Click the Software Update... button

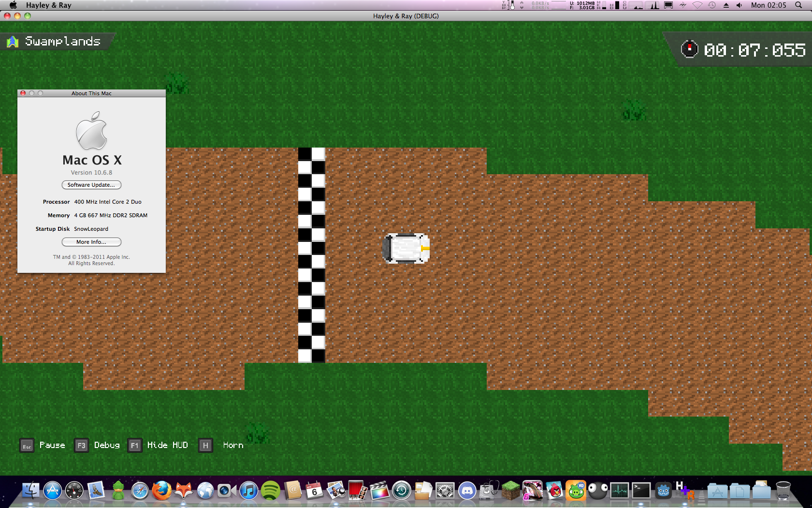[91, 185]
